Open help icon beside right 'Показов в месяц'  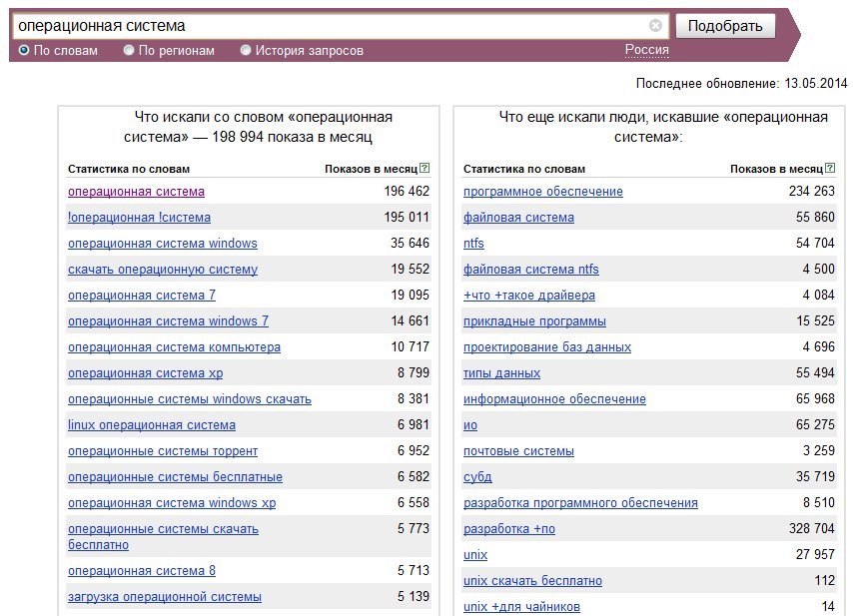(x=830, y=168)
